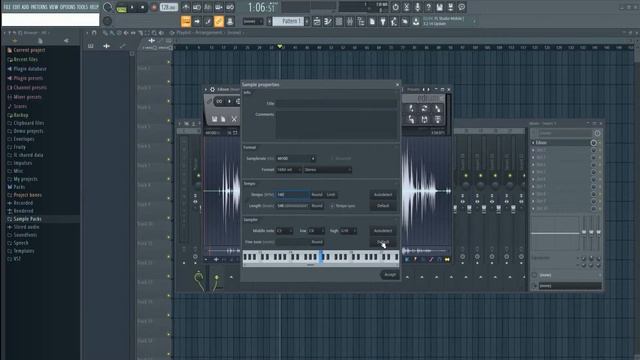Click Autodetect in the Sampler section
This screenshot has height=360, width=640.
pyautogui.click(x=383, y=231)
